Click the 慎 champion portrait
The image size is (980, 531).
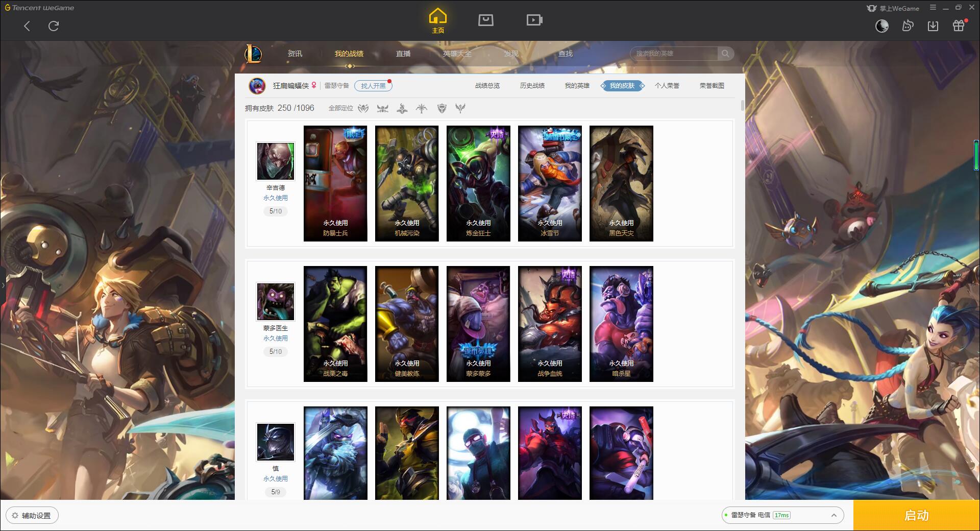(276, 442)
